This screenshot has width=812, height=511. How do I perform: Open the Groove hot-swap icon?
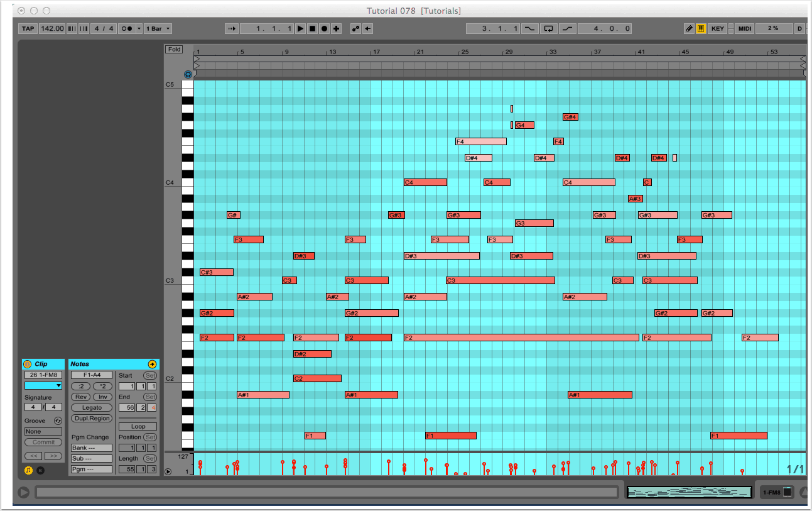58,420
